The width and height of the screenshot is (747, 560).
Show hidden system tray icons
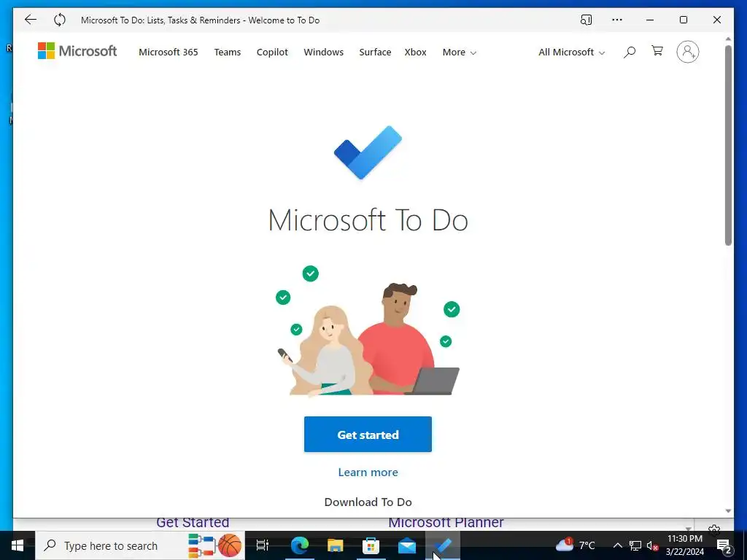[617, 545]
